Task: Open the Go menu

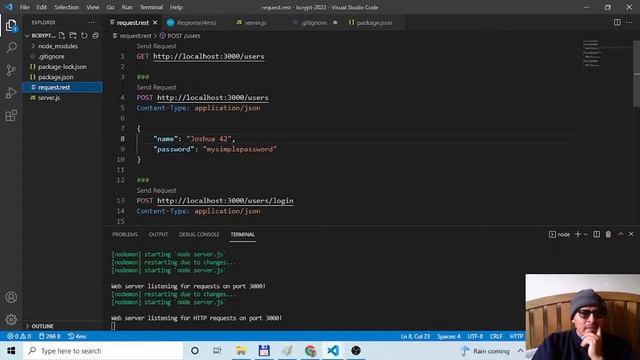Action: 110,7
